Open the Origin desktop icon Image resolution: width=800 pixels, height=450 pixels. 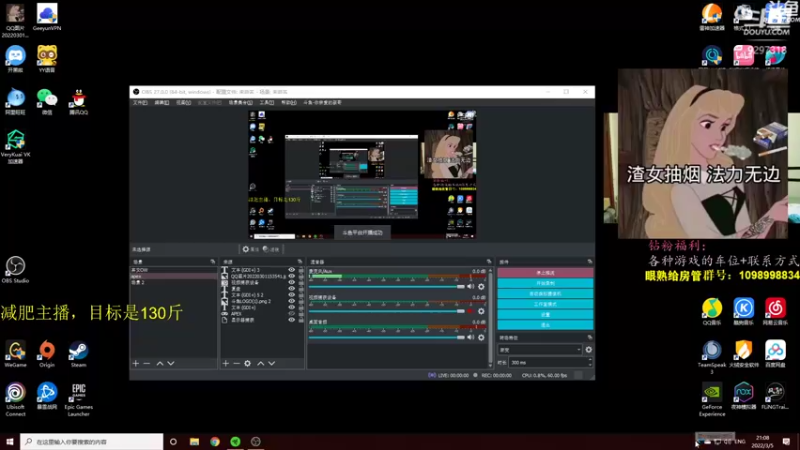click(47, 354)
